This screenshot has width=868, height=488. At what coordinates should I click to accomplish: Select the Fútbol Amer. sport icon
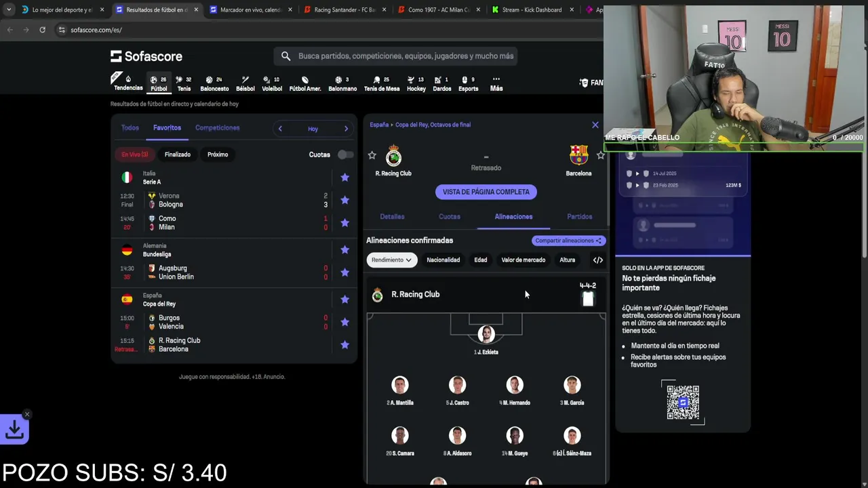pos(305,83)
